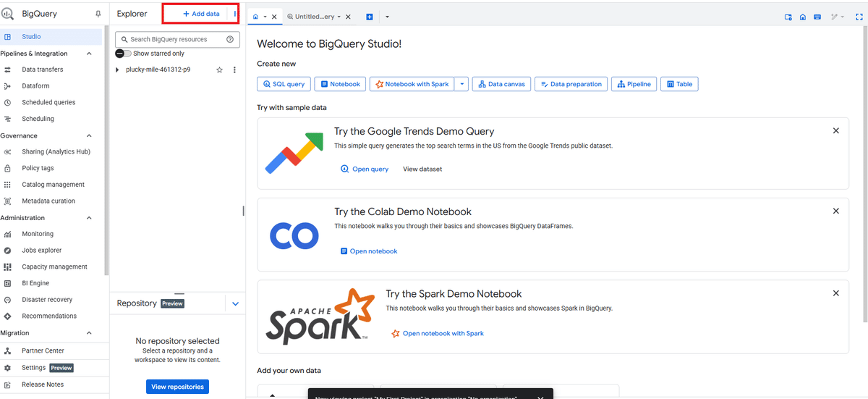Create a Notebook with Spark
This screenshot has width=868, height=399.
(x=412, y=84)
